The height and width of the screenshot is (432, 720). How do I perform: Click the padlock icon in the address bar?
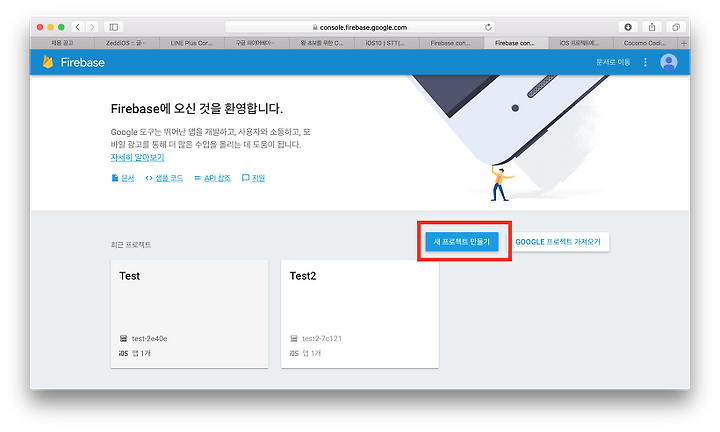pos(315,28)
